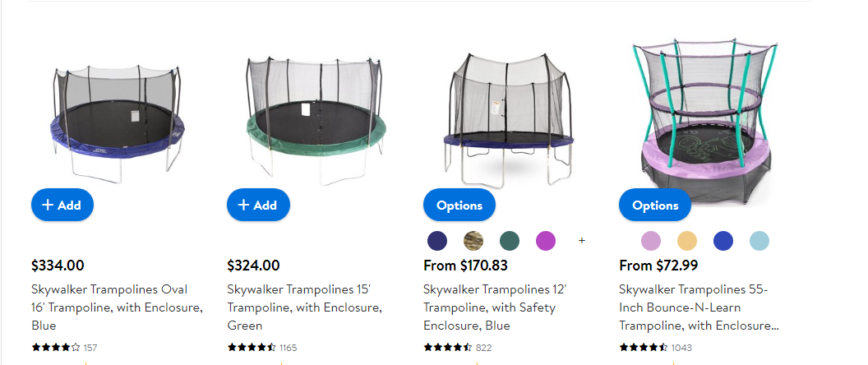Open Options for the 12' trampoline

[x=459, y=206]
